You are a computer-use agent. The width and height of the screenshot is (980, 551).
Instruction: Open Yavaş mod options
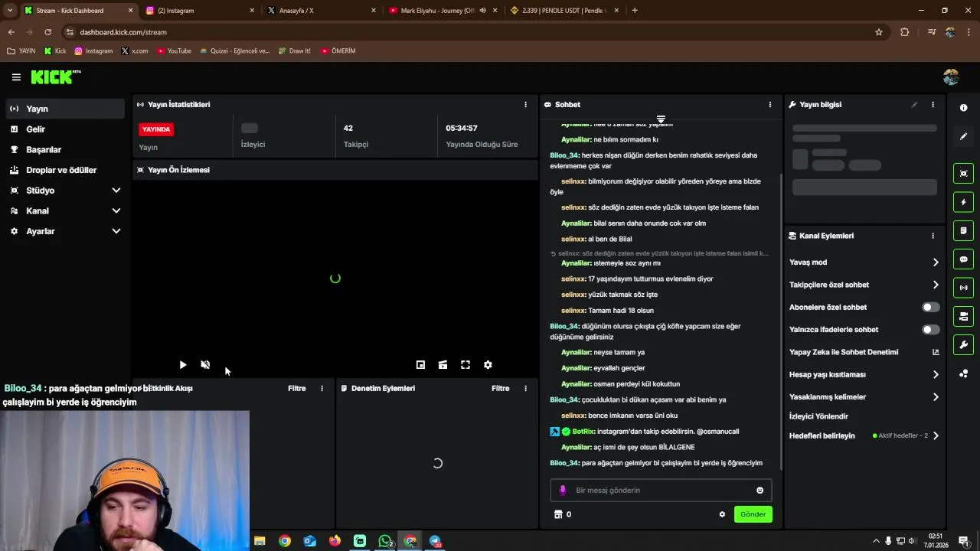[x=864, y=262]
